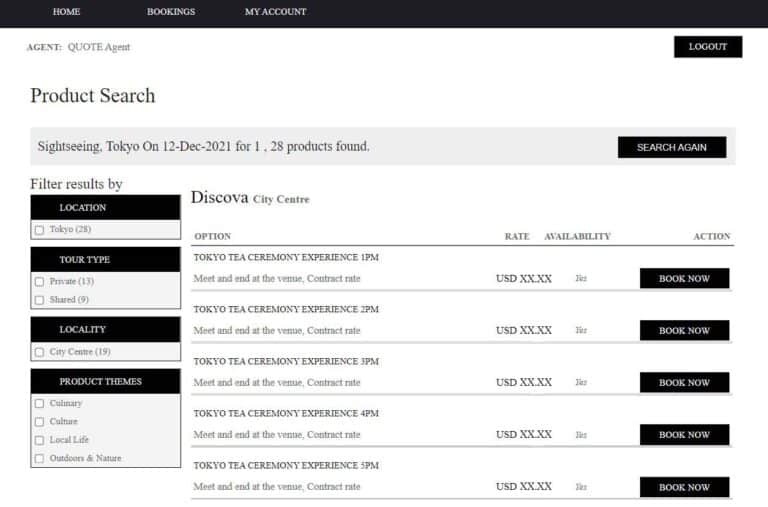Book the Tokyo Tea Ceremony Experience 4PM
The width and height of the screenshot is (768, 507).
point(684,435)
